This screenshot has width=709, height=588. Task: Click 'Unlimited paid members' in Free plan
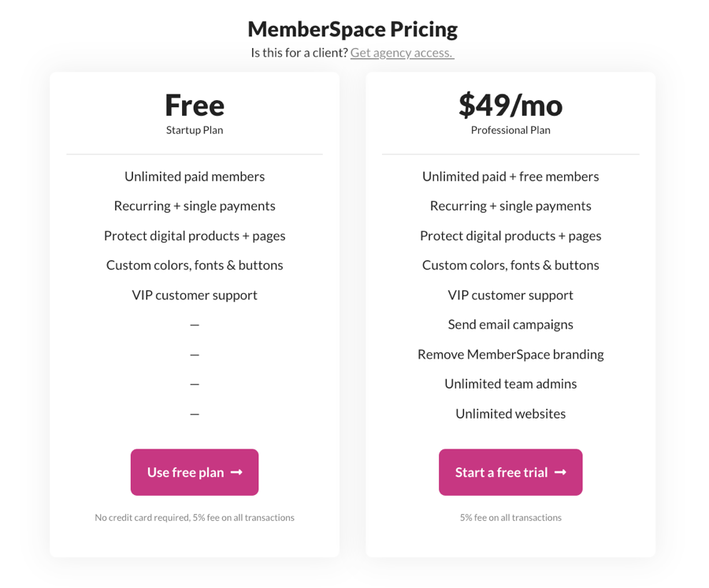[195, 177]
